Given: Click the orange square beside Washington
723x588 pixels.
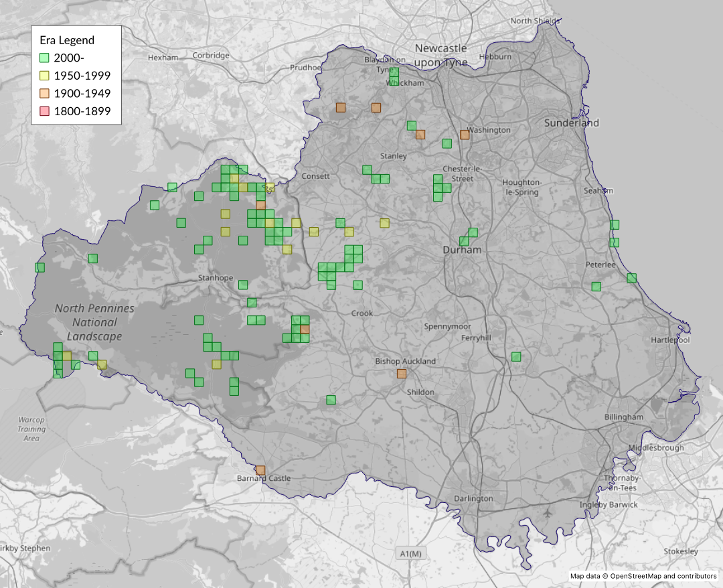Looking at the screenshot, I should [465, 135].
